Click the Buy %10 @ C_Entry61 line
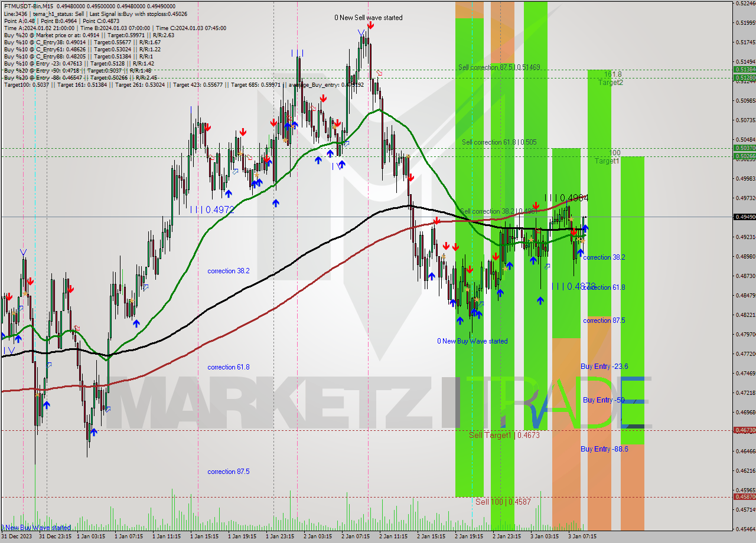 [82, 49]
